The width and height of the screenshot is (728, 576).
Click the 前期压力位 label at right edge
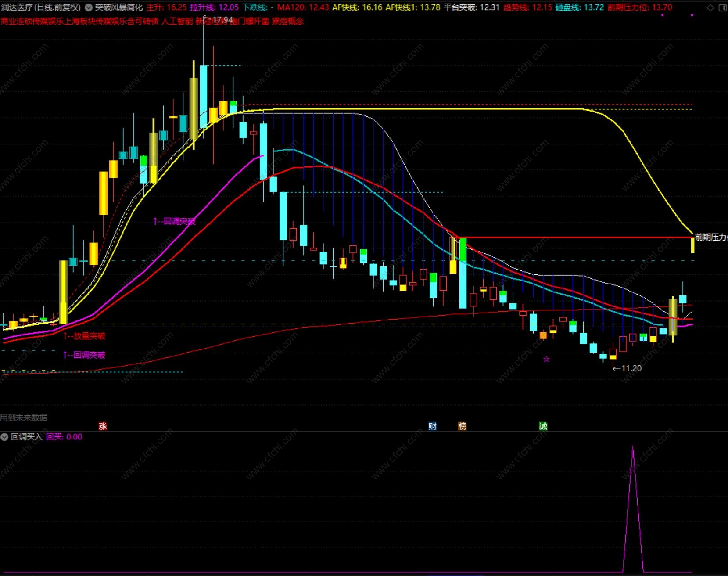pyautogui.click(x=711, y=238)
